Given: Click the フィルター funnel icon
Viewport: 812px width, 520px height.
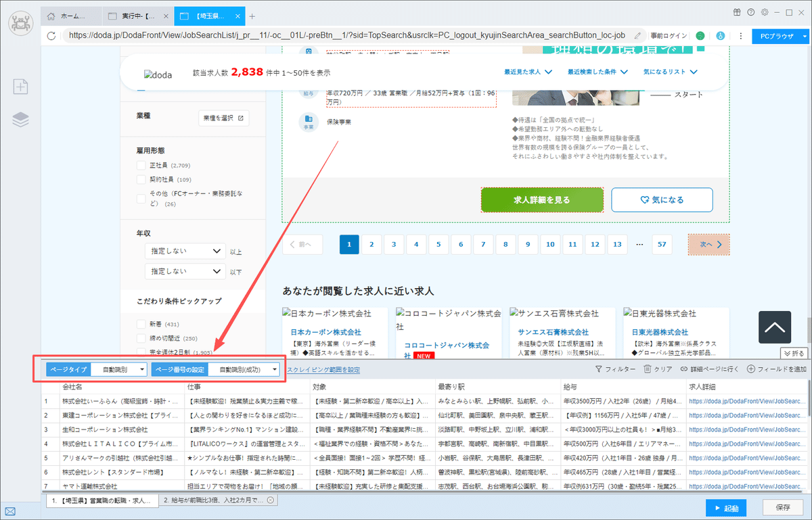Looking at the screenshot, I should point(599,369).
